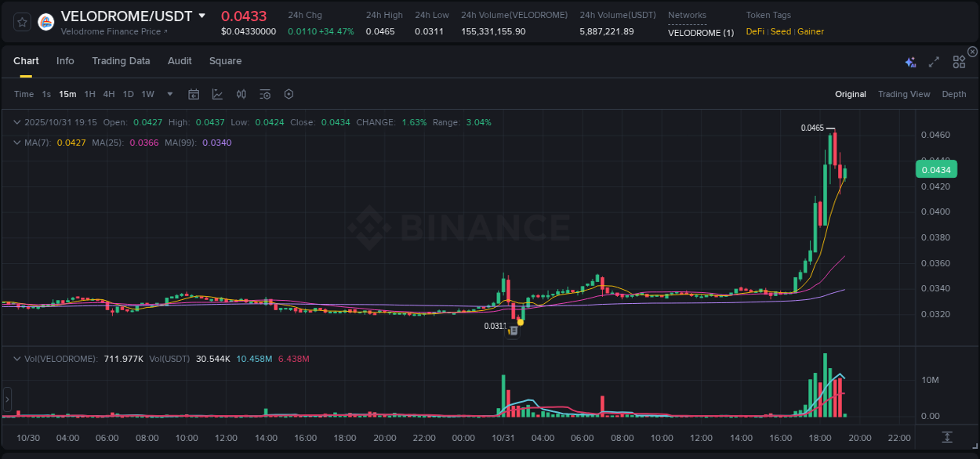Image resolution: width=980 pixels, height=459 pixels.
Task: Open the indicator display settings icon
Action: click(x=264, y=94)
